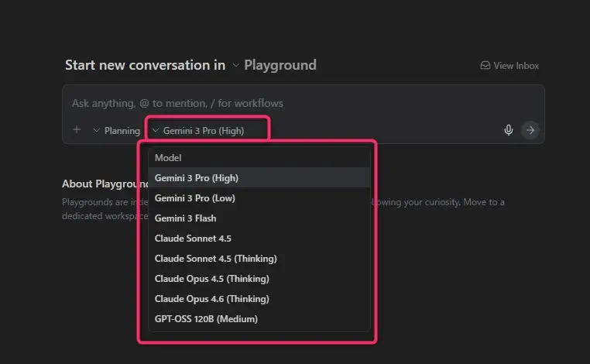
Task: Focus the Ask anything input field
Action: click(304, 103)
